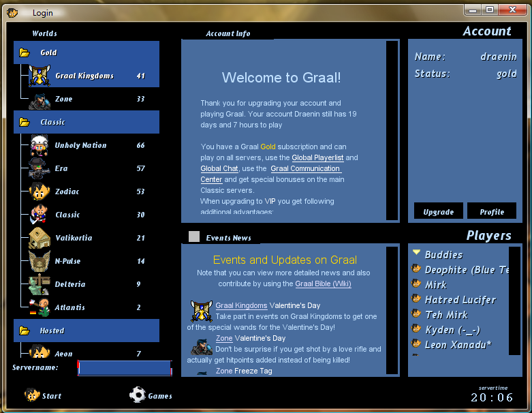Click the Era server gunman icon
532x413 pixels.
pos(40,168)
